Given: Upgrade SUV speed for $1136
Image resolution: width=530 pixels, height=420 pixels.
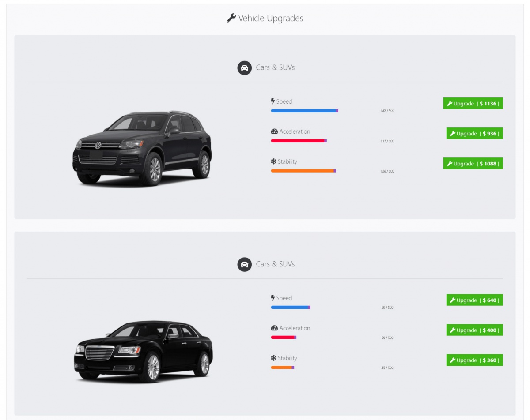Looking at the screenshot, I should pyautogui.click(x=473, y=104).
